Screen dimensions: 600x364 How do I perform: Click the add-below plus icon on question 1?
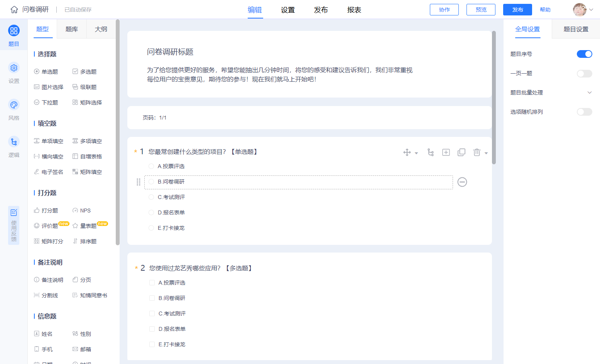pyautogui.click(x=446, y=152)
